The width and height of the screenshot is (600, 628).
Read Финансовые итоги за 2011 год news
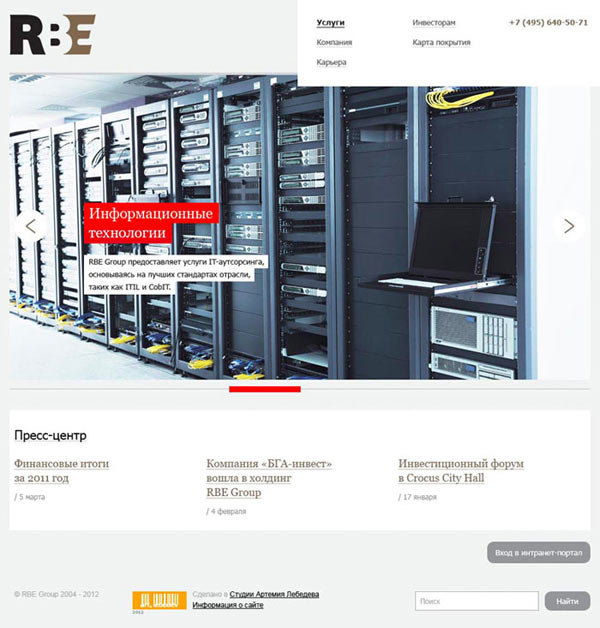click(61, 471)
